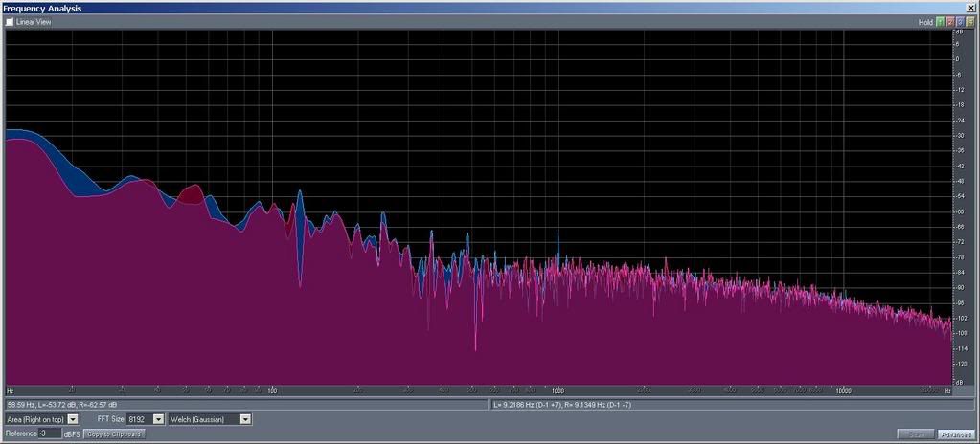
Task: Click the Advanced button
Action: (x=955, y=434)
